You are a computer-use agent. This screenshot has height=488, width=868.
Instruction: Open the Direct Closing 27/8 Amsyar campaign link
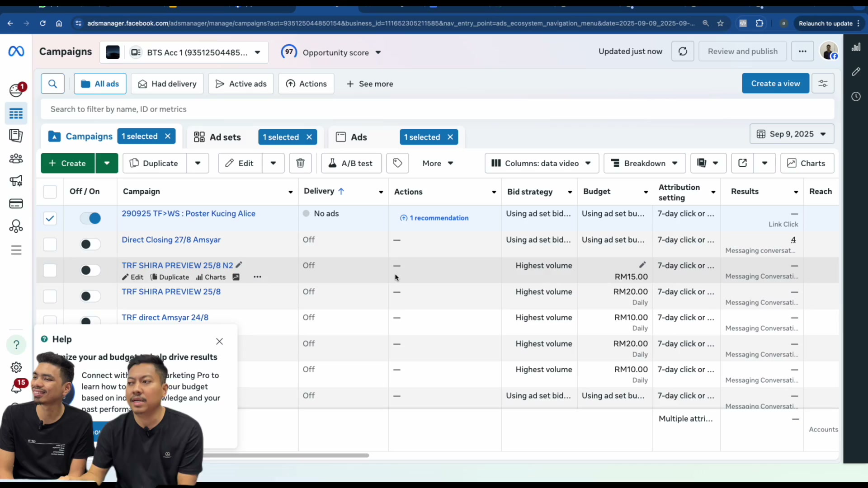point(171,239)
